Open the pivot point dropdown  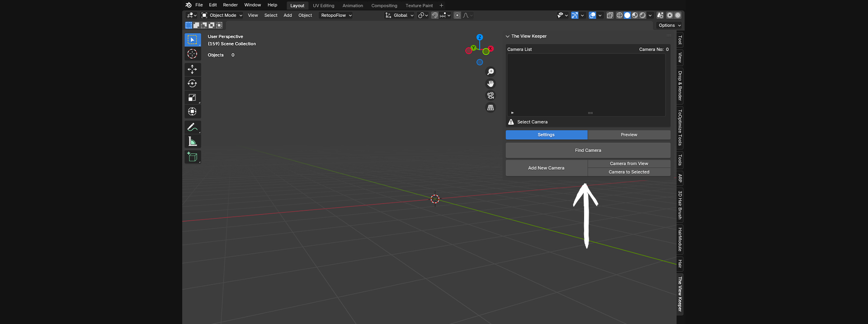point(423,15)
